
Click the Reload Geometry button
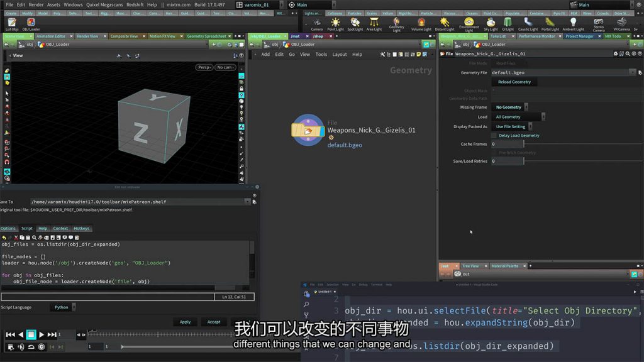click(x=514, y=82)
